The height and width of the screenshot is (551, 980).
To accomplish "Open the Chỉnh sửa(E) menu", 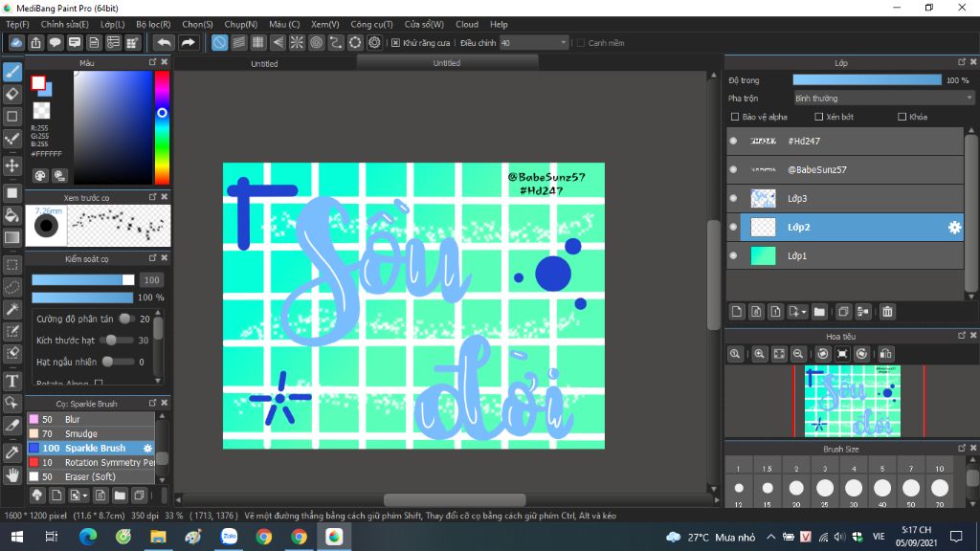I will click(64, 24).
